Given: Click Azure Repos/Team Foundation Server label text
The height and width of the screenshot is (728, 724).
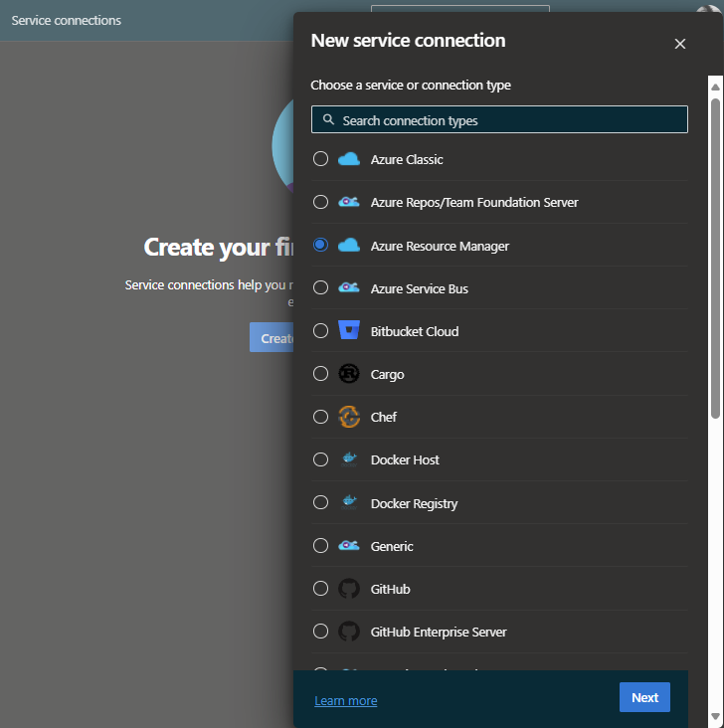Looking at the screenshot, I should [x=474, y=203].
